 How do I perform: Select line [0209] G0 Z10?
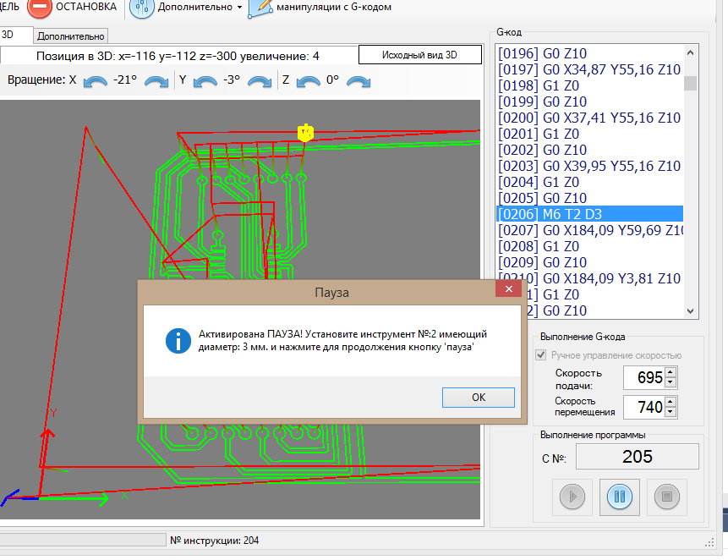589,262
